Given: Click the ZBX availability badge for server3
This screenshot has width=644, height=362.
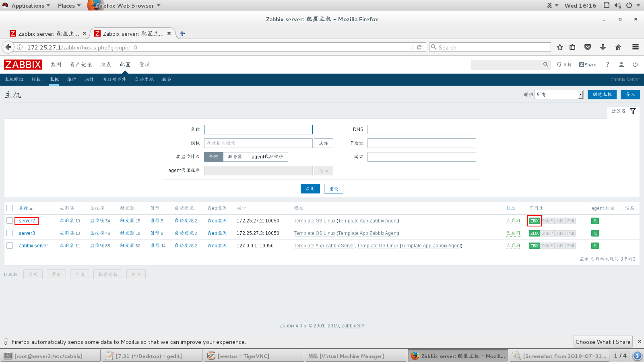Looking at the screenshot, I should click(x=535, y=233).
